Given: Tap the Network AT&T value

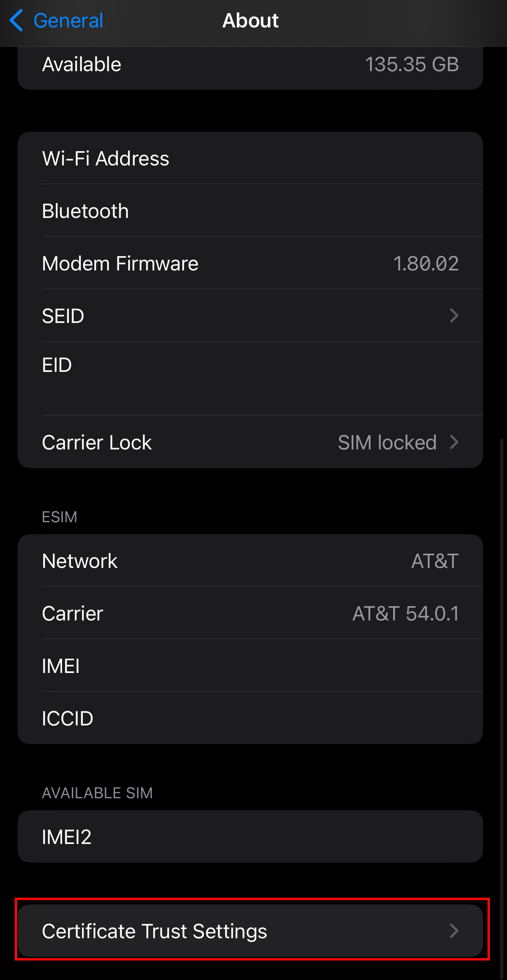Looking at the screenshot, I should (x=435, y=561).
